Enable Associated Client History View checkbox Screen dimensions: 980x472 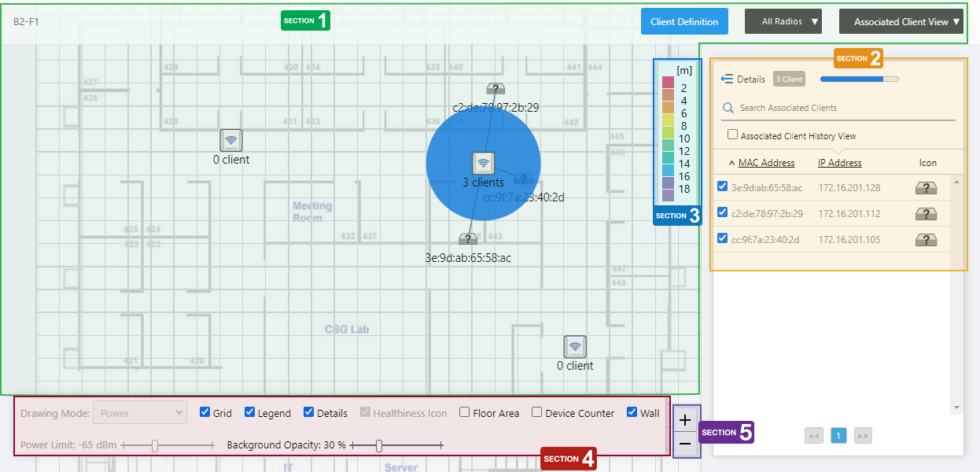point(733,135)
